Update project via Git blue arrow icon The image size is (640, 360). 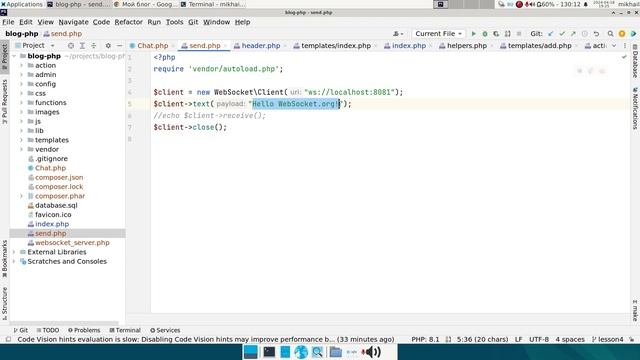tap(551, 34)
